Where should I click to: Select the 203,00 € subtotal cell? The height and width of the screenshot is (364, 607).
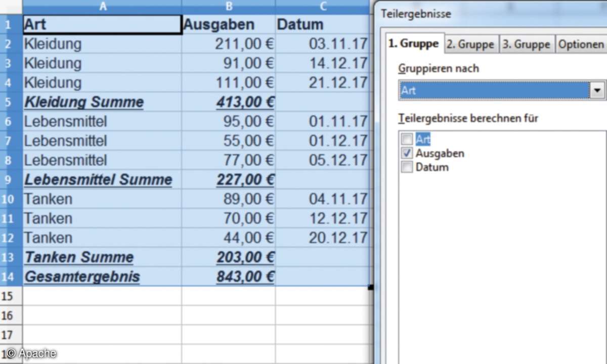(229, 257)
